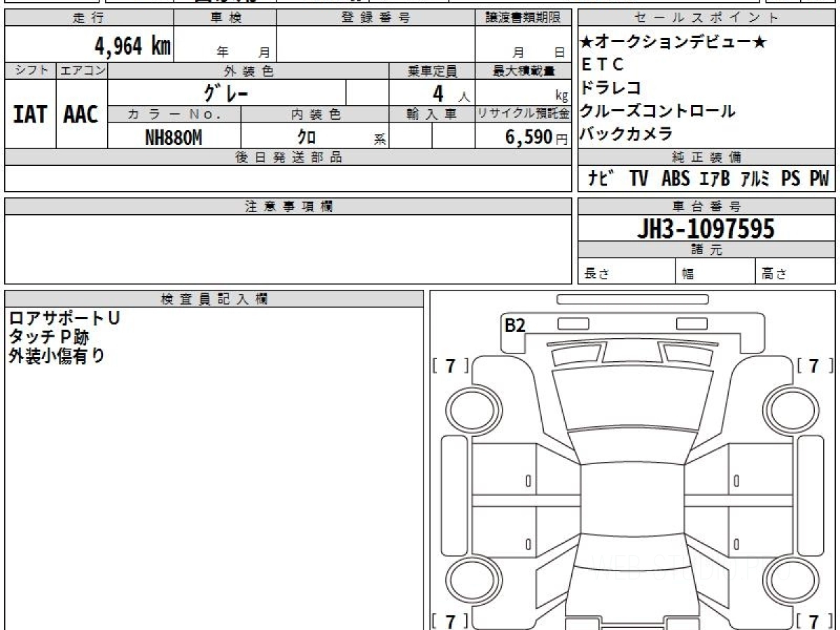The width and height of the screenshot is (840, 630).
Task: Click the バックカメラ entry
Action: click(x=626, y=133)
